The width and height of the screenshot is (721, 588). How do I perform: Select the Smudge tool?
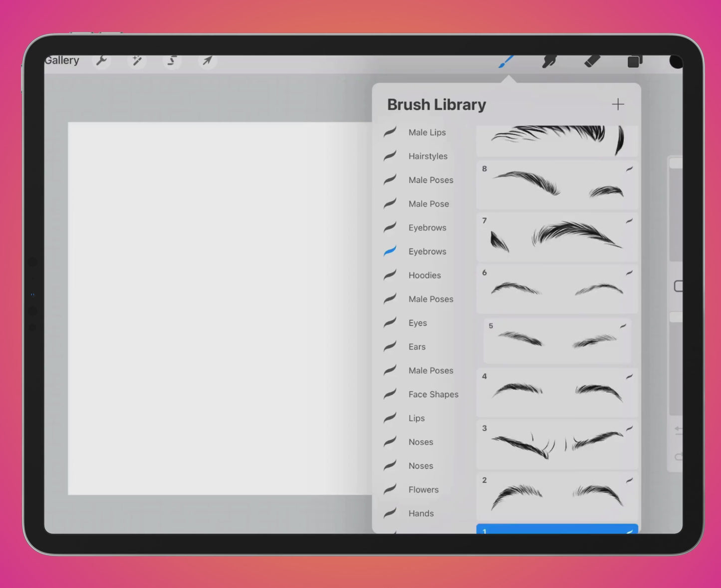549,60
